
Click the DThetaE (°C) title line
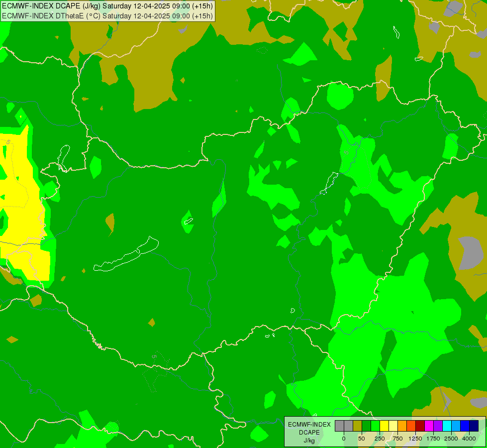[107, 16]
